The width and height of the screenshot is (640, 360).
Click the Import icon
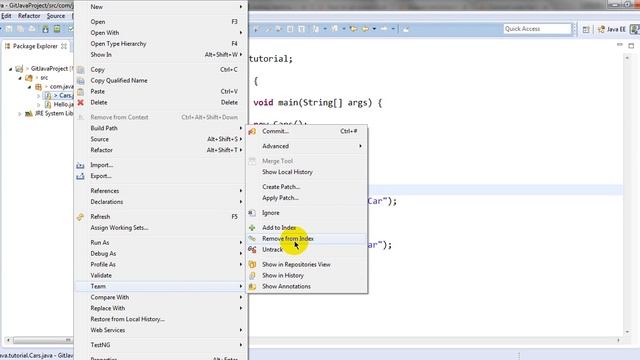[80, 165]
